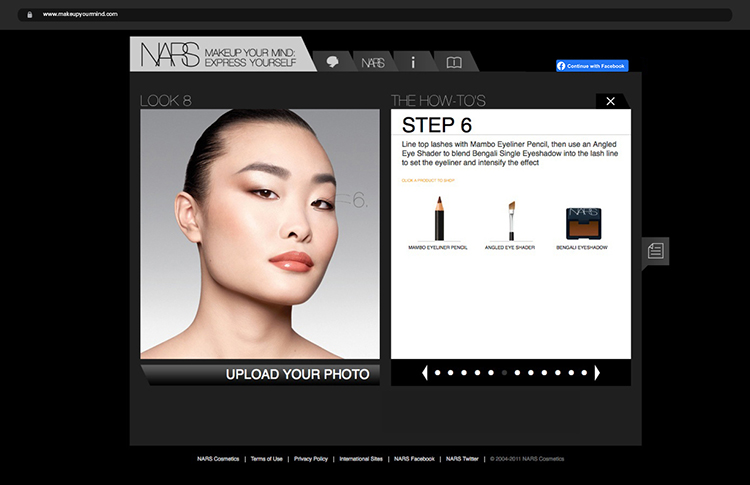Viewport: 750px width, 485px height.
Task: Click Upload Your Photo button
Action: click(297, 375)
